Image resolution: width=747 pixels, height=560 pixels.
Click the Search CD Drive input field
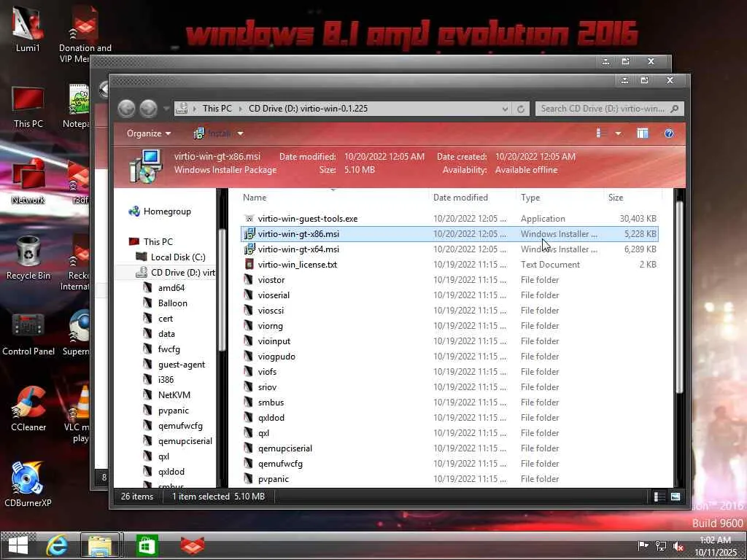click(x=609, y=109)
